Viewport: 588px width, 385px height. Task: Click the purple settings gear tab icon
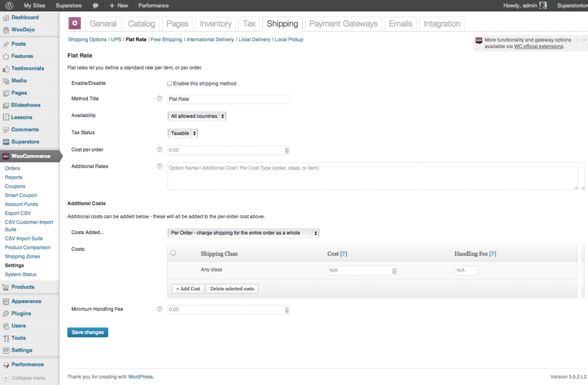click(75, 24)
